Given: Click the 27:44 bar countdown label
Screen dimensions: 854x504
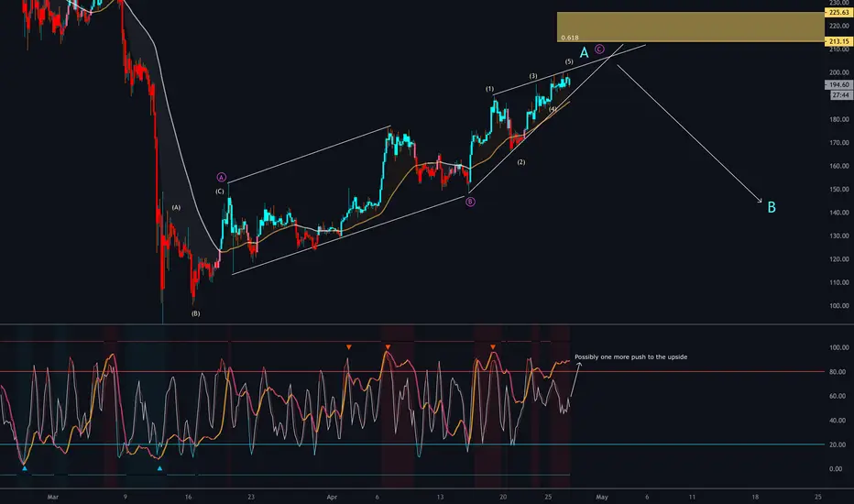Looking at the screenshot, I should [841, 95].
